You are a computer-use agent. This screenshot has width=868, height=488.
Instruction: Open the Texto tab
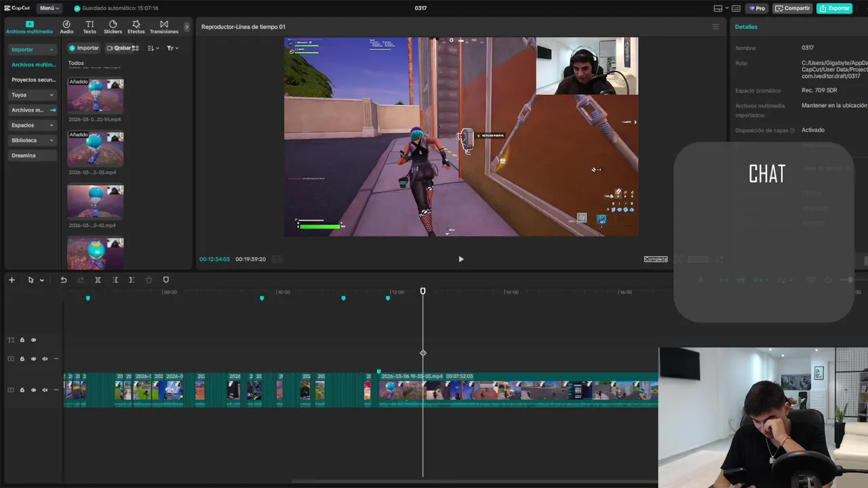(90, 27)
